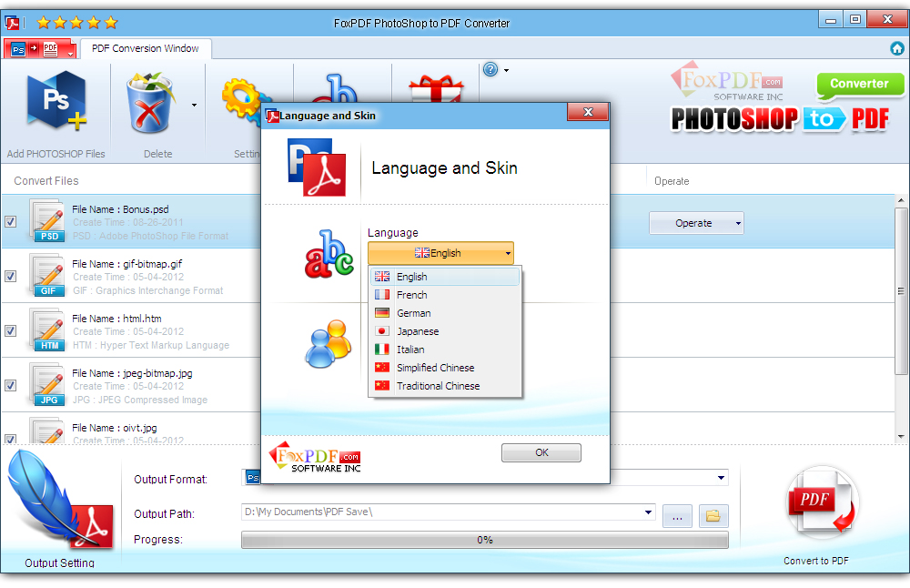Close the Language and Skin dialog
910x588 pixels.
point(588,112)
